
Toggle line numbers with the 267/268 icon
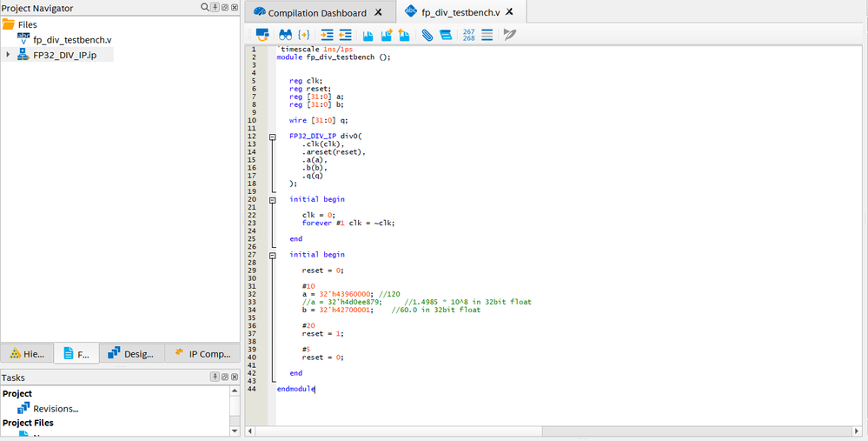click(x=468, y=35)
